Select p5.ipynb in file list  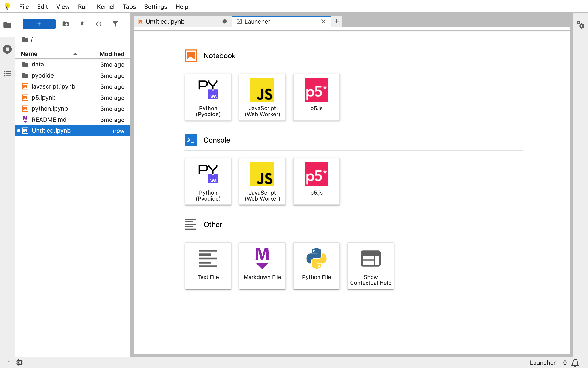(x=72, y=98)
